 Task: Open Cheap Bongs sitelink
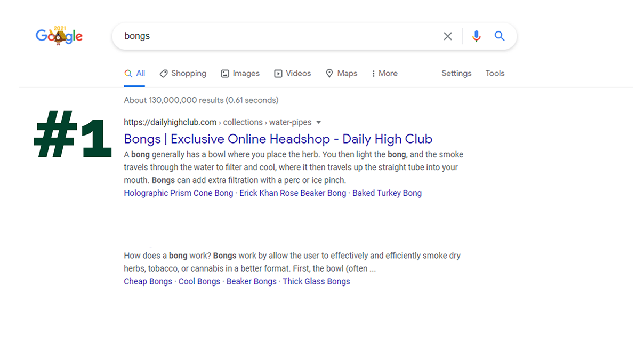[148, 281]
